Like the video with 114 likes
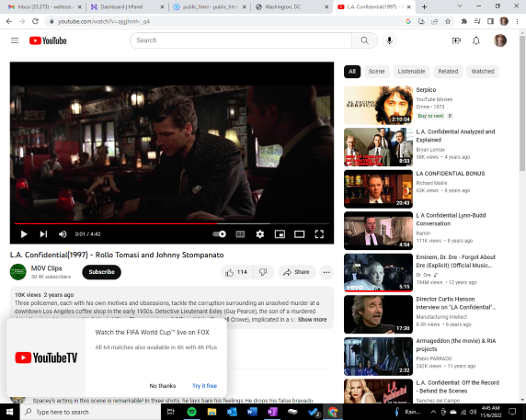The width and height of the screenshot is (526, 420). [x=236, y=272]
